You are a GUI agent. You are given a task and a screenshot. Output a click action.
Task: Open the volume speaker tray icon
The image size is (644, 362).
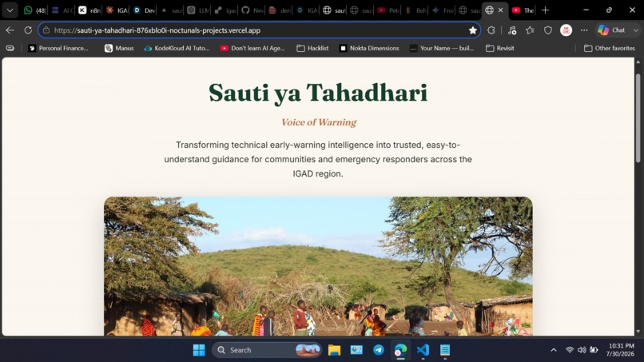click(x=582, y=350)
